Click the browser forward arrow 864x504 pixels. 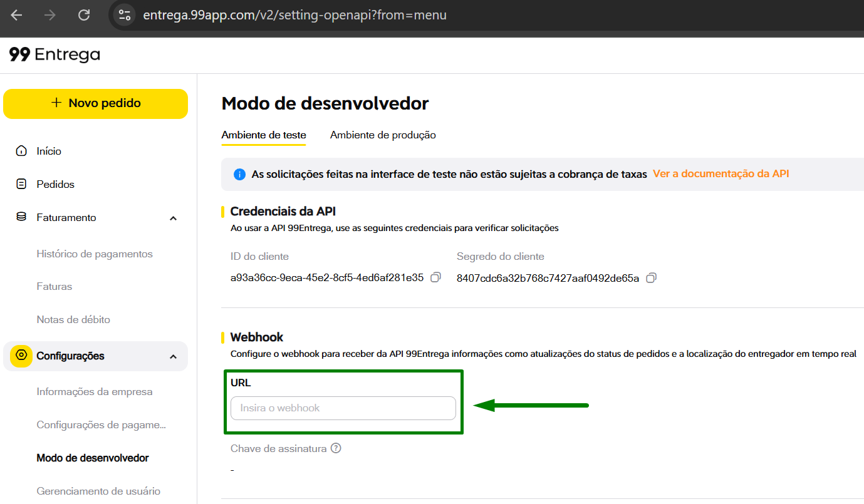[x=50, y=15]
